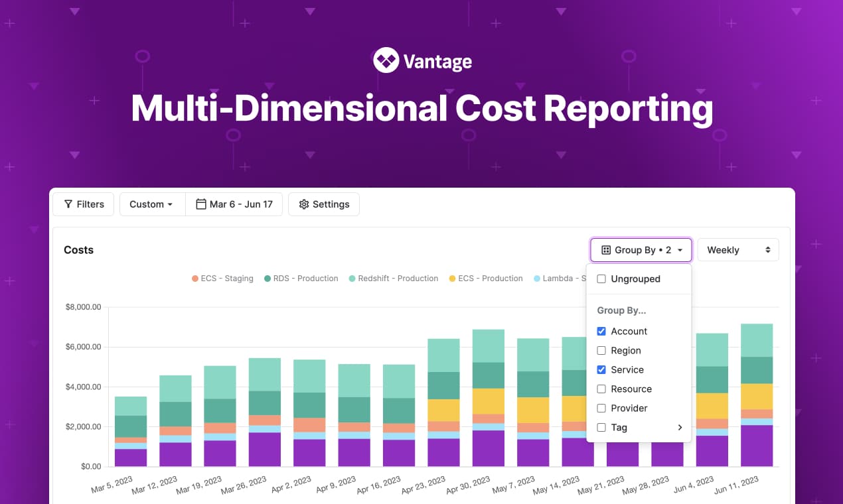Click the Mar 6 - Jun 17 date button

click(234, 204)
